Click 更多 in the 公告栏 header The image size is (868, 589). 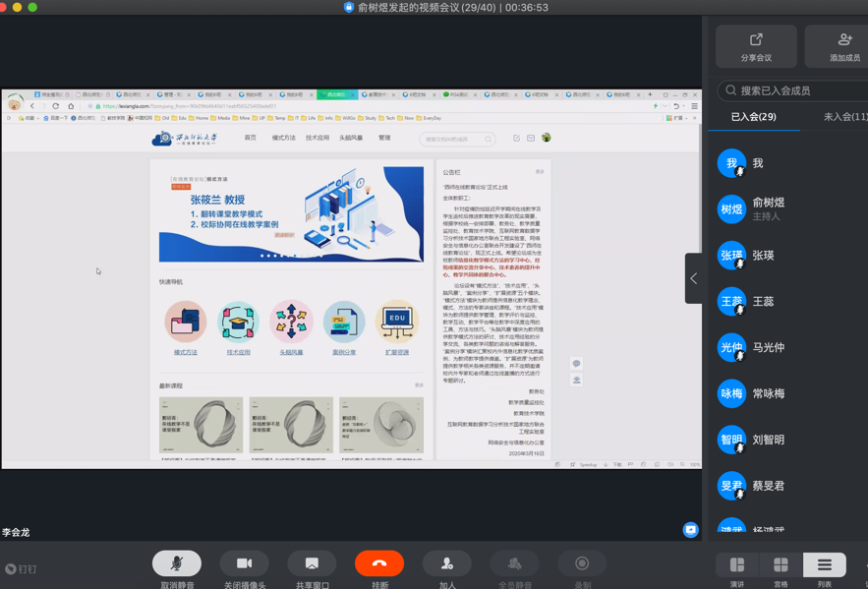point(540,172)
